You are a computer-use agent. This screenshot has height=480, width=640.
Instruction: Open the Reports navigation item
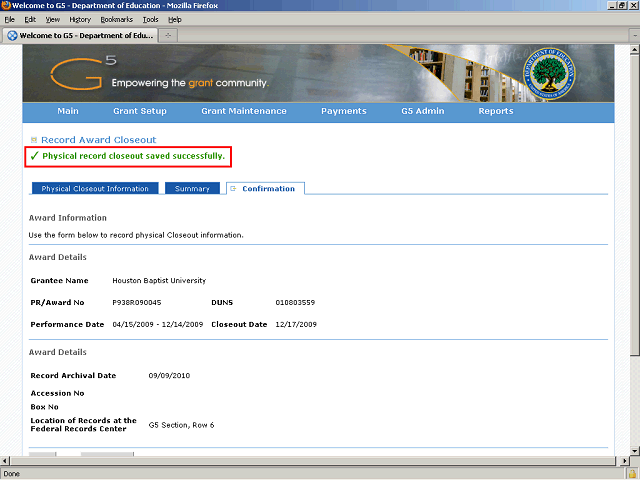(496, 111)
